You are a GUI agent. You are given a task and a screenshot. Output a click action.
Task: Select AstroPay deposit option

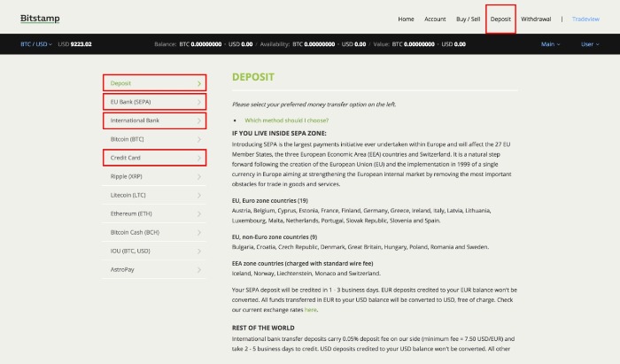pyautogui.click(x=154, y=269)
